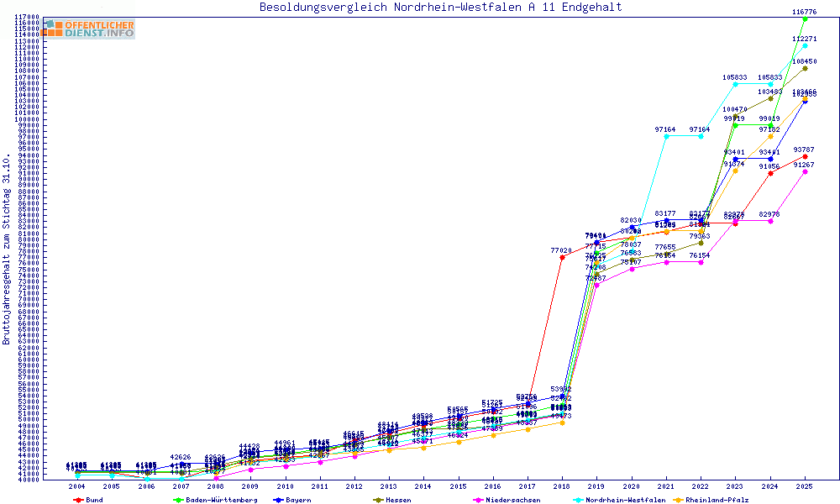Click the red Bund legend marker
The width and height of the screenshot is (840, 504).
click(78, 500)
